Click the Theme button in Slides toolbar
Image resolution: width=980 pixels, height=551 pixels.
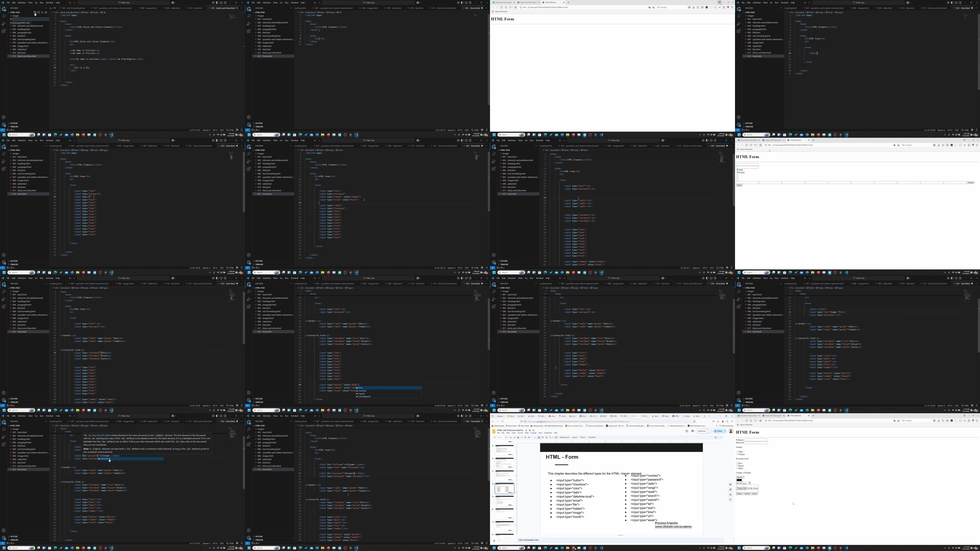coord(583,437)
